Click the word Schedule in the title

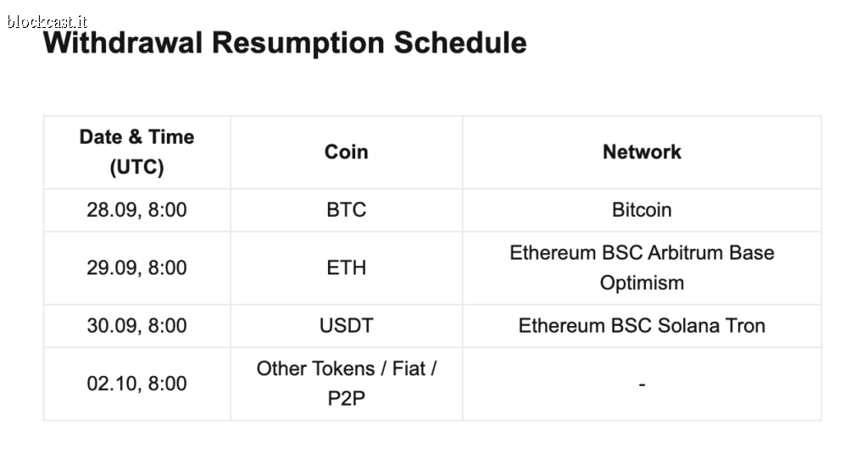click(460, 42)
